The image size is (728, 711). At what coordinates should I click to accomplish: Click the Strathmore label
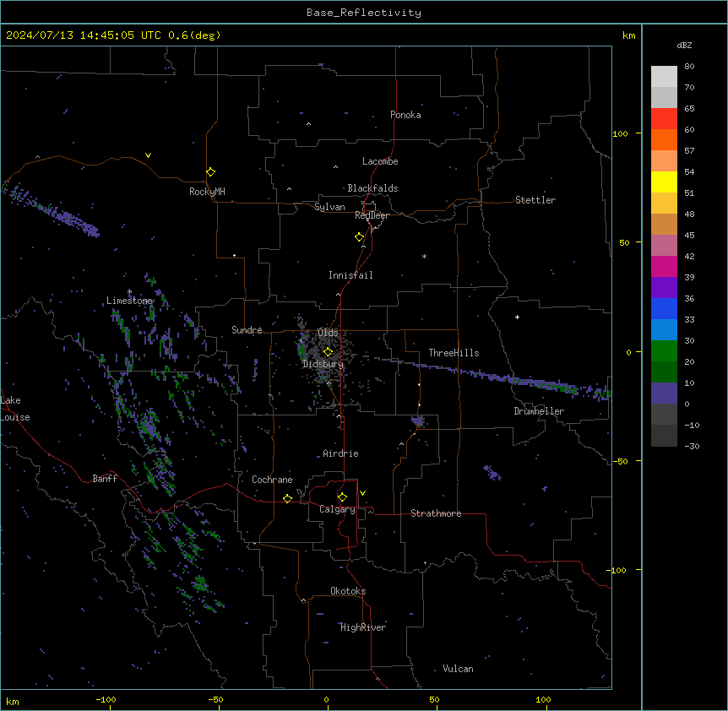coord(436,513)
